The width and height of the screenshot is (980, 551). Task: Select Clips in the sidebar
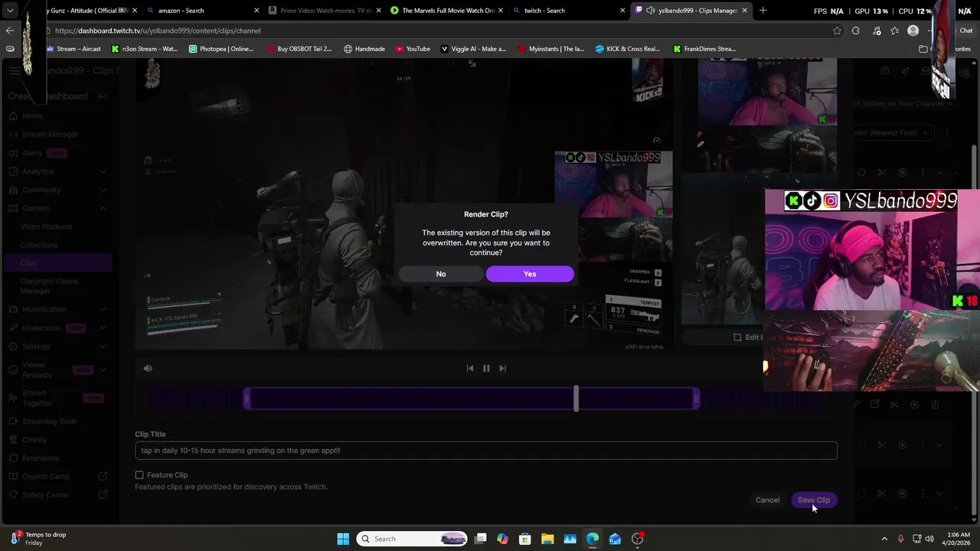pos(57,262)
